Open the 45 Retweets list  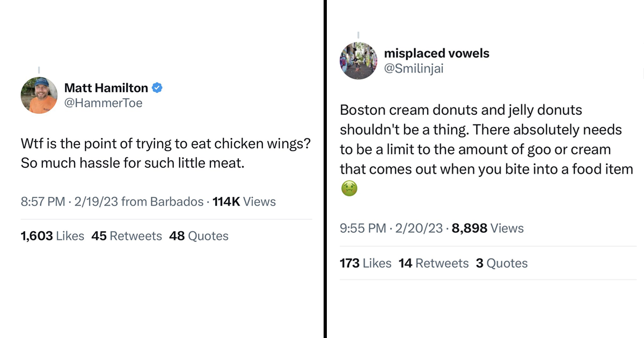point(127,236)
